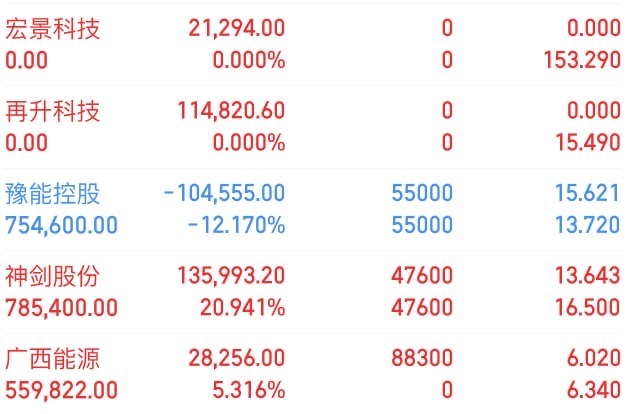The height and width of the screenshot is (414, 632).
Task: Open the 宏景科技 stock holding
Action: pos(312,44)
